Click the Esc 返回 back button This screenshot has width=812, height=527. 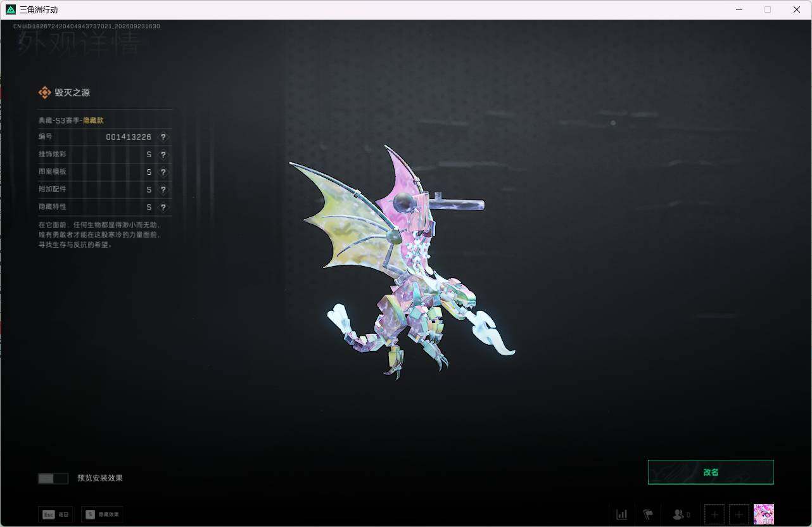click(56, 514)
